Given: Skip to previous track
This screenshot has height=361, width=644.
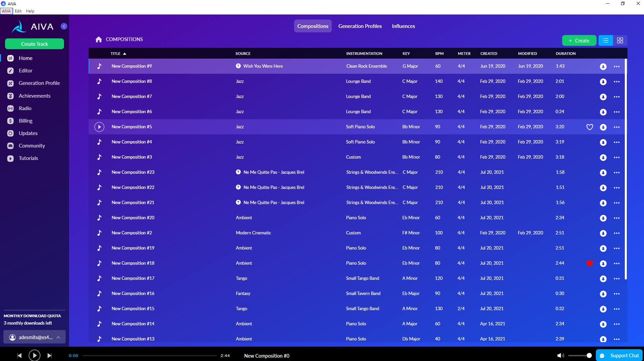Looking at the screenshot, I should (x=20, y=356).
